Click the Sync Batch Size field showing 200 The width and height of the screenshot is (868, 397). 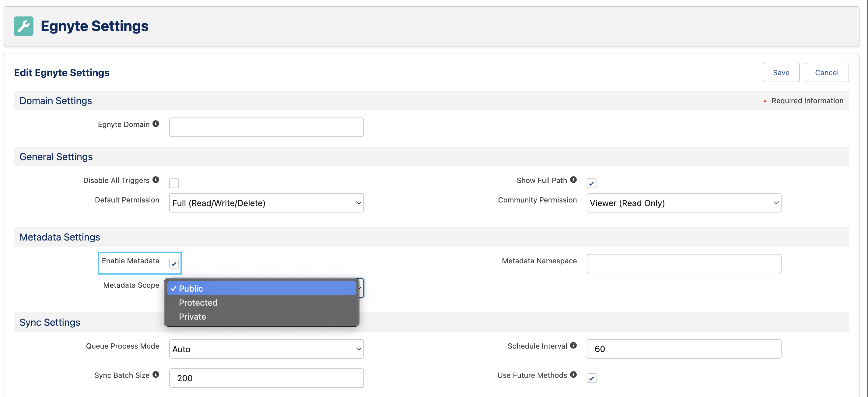click(x=266, y=378)
